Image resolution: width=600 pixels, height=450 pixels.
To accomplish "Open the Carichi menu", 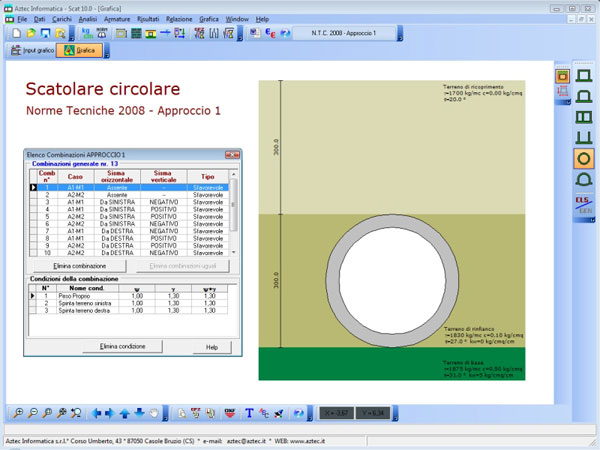I will 62,19.
